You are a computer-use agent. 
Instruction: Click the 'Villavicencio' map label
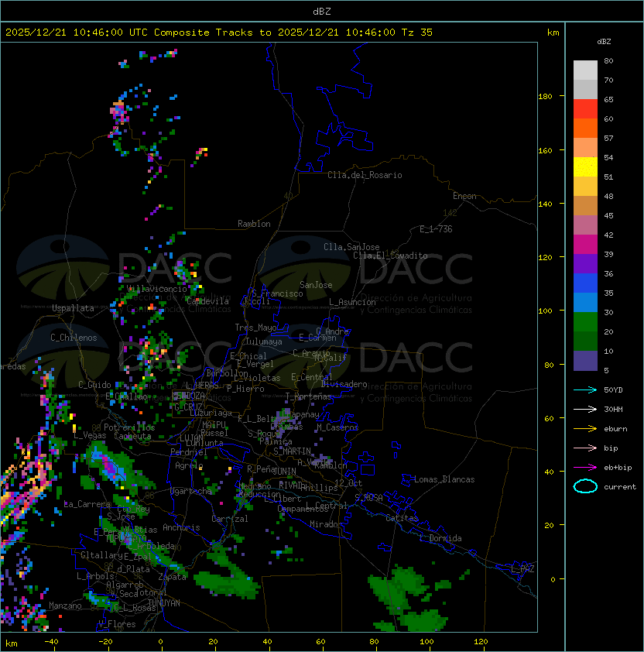156,289
